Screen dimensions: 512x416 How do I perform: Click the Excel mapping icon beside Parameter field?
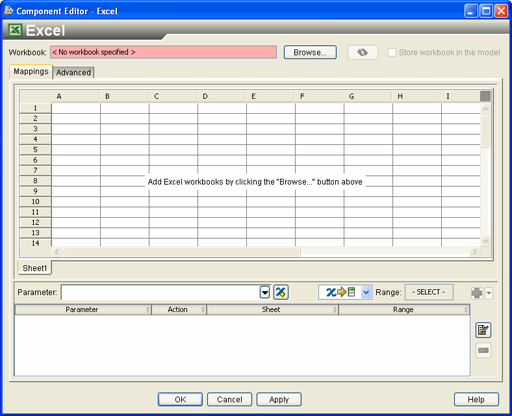281,292
